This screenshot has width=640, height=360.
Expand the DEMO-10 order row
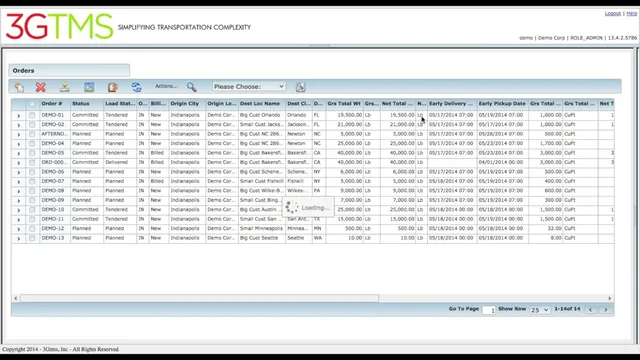pyautogui.click(x=18, y=210)
